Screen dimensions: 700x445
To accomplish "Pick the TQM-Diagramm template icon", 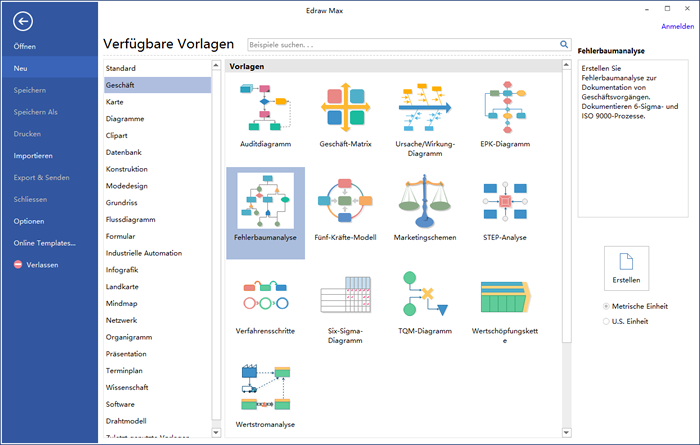I will (x=425, y=294).
